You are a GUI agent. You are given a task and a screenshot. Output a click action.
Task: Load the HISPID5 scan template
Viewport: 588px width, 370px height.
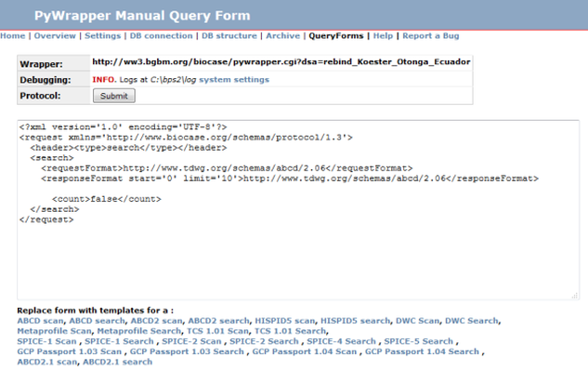coord(284,321)
